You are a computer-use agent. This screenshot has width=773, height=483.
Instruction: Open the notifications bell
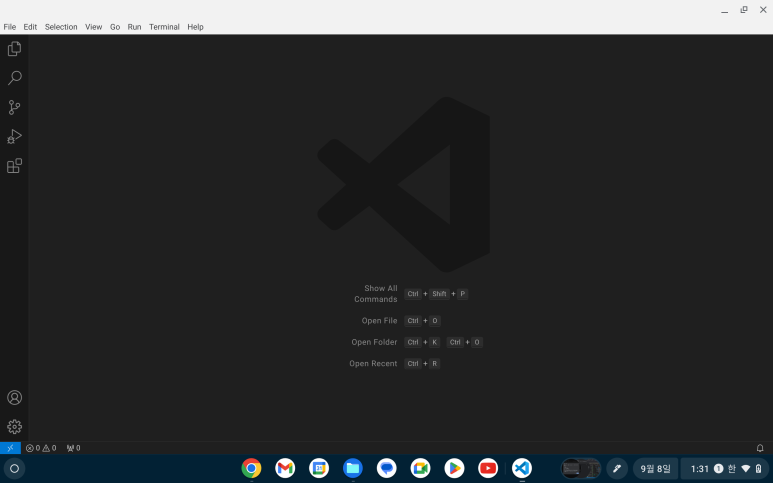(x=760, y=448)
